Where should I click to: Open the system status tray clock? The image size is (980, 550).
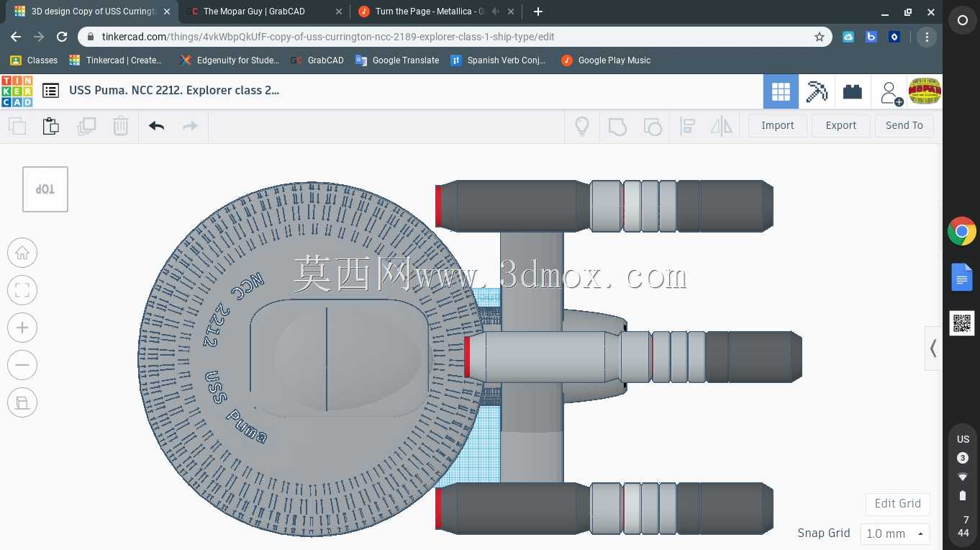pyautogui.click(x=963, y=486)
